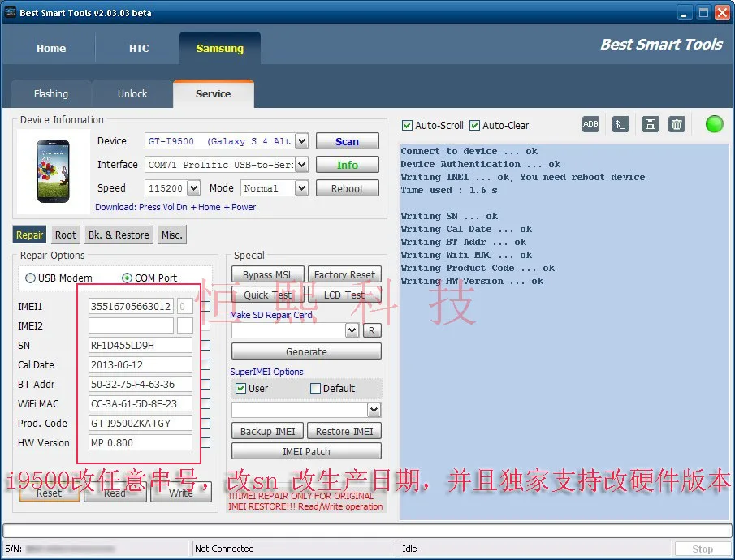Viewport: 735px width, 560px height.
Task: Switch to the HTC tab
Action: pos(139,48)
